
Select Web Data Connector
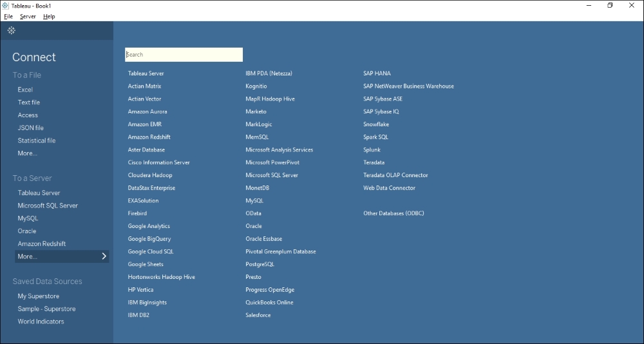390,188
